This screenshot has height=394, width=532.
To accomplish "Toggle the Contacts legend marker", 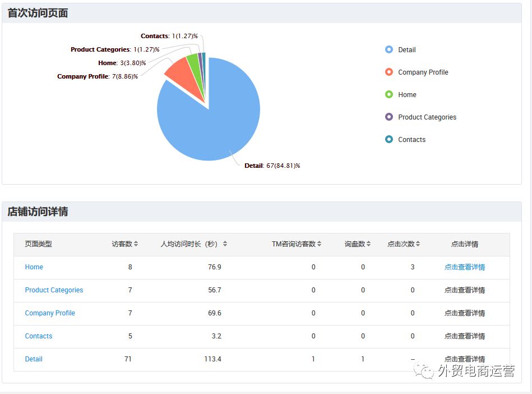I will [389, 139].
